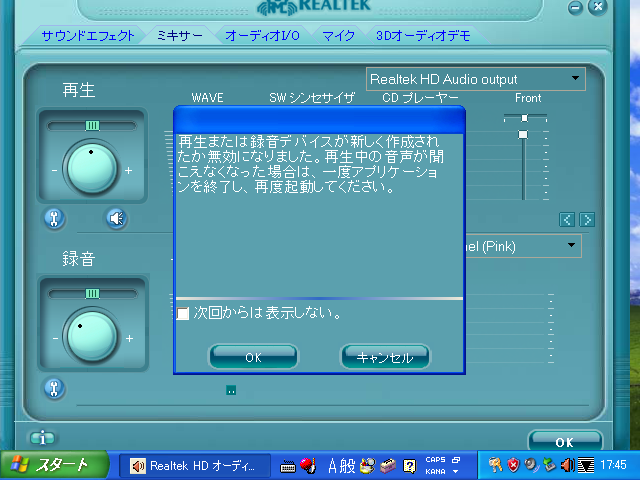Image resolution: width=640 pixels, height=480 pixels.
Task: Click the red IME pad icon
Action: [308, 465]
